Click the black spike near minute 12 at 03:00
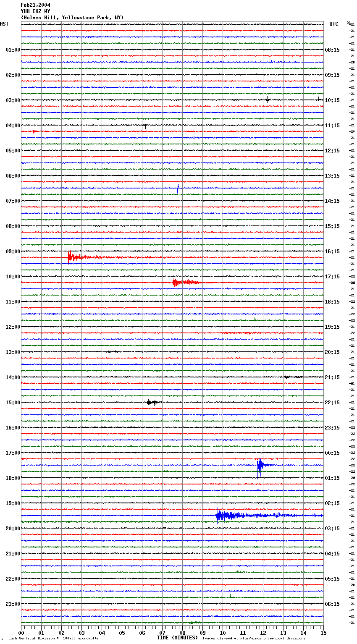Screen dimensions: 357x644 click(x=267, y=99)
